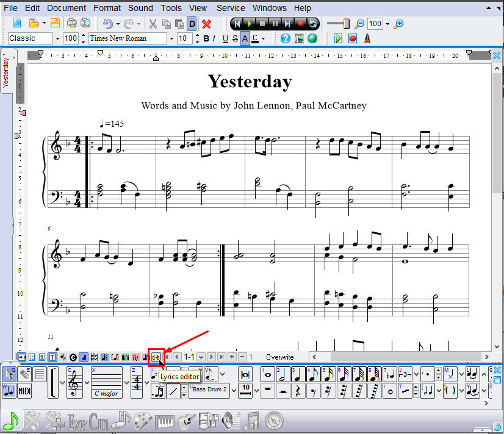Open the Times New Roman font dropdown
Image resolution: width=504 pixels, height=434 pixels.
coord(171,38)
